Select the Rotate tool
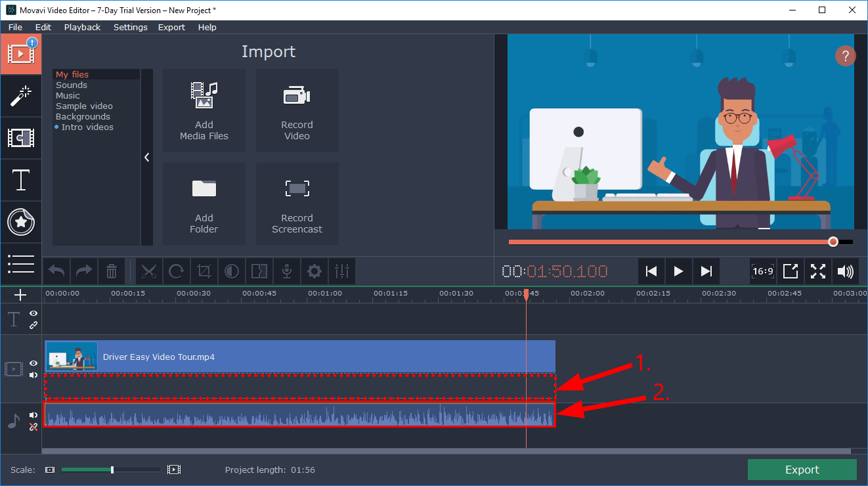The image size is (868, 486). (x=177, y=271)
